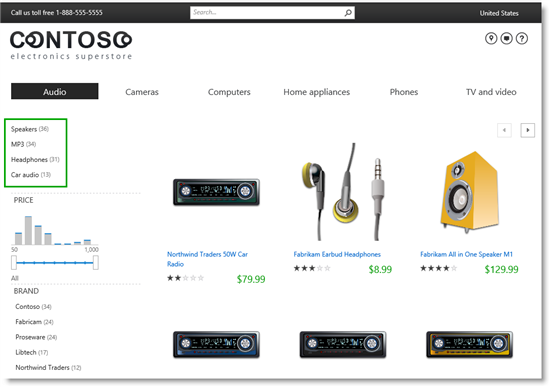
Task: Click the $129.99 price text
Action: pos(502,269)
